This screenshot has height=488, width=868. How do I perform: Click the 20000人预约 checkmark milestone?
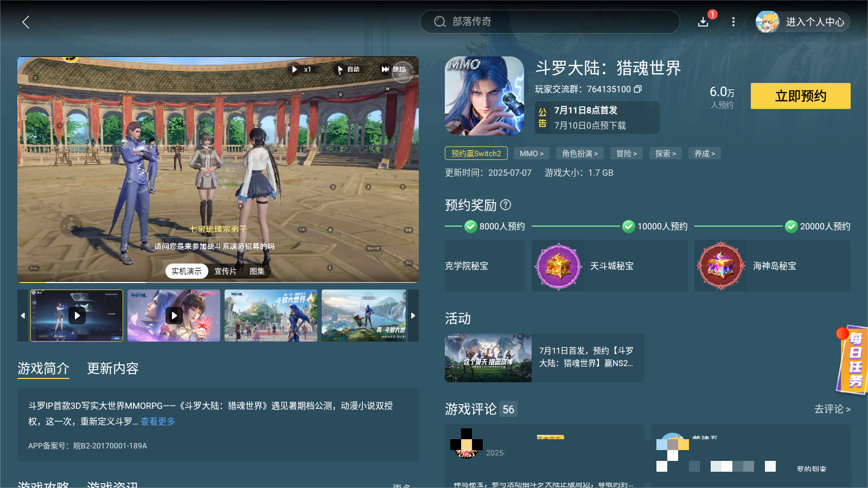click(x=792, y=226)
